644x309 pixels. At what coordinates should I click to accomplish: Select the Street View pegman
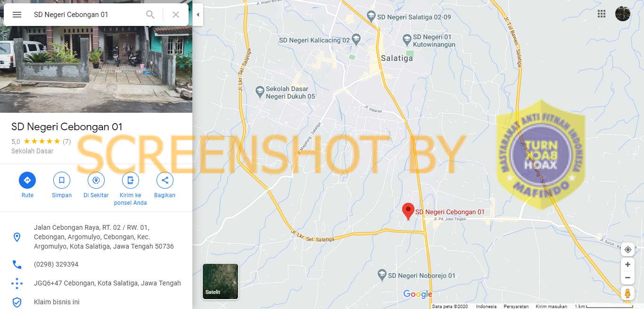[x=627, y=293]
